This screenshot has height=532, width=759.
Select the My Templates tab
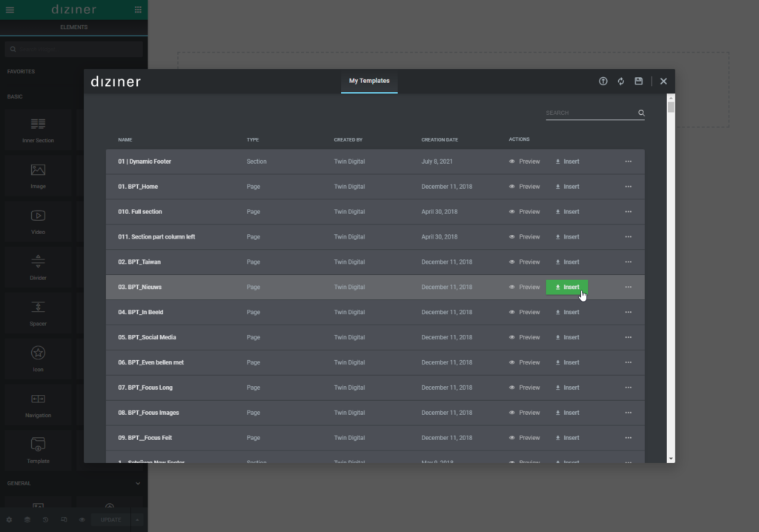[x=369, y=81]
